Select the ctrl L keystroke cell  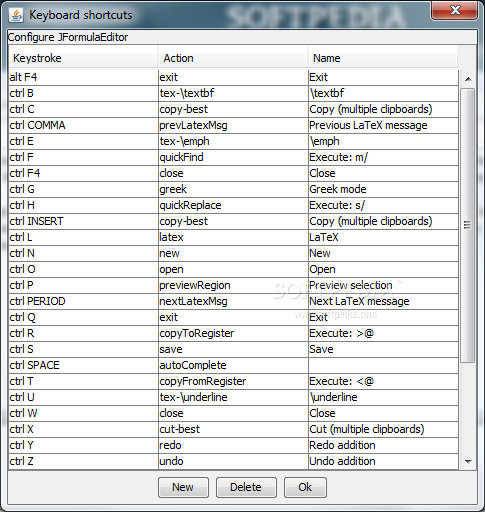[83, 237]
